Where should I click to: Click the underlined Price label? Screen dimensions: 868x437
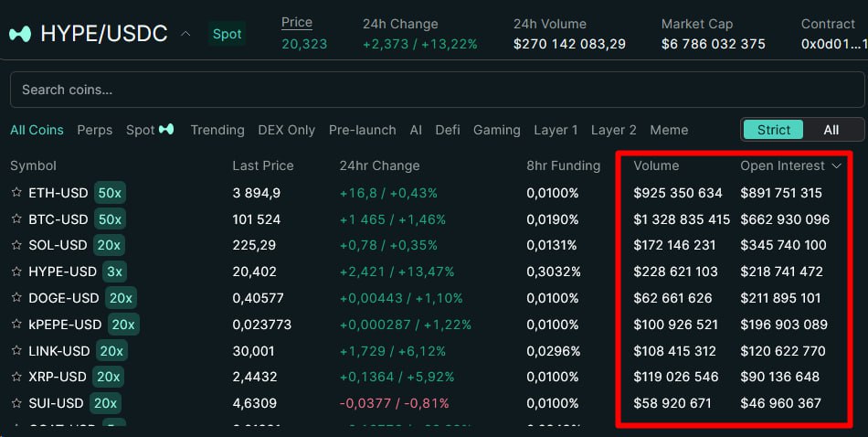point(297,22)
